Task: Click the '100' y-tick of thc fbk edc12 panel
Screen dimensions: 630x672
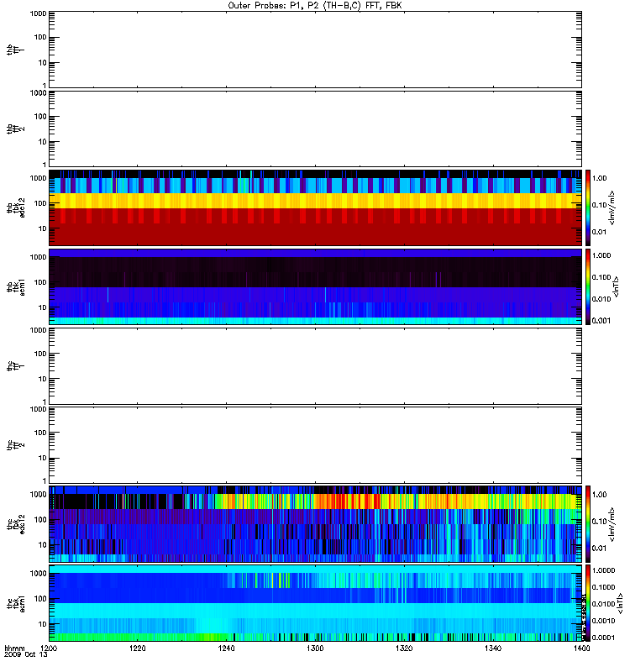Action: coord(40,520)
